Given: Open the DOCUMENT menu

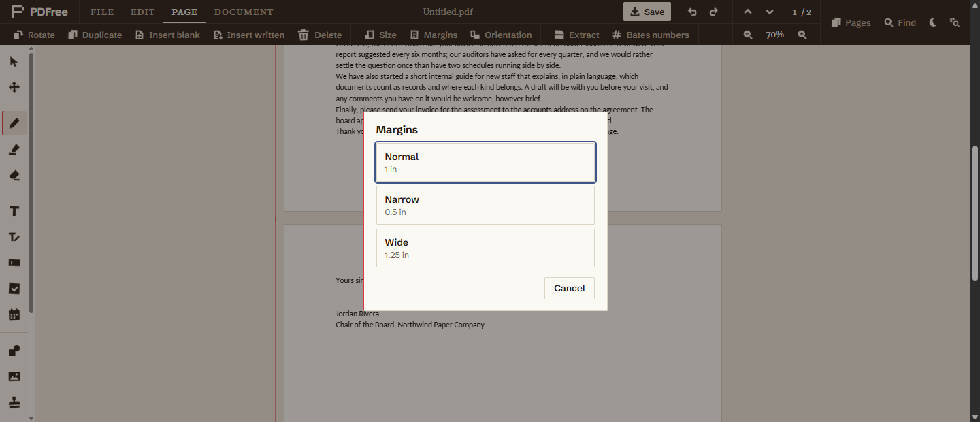Looking at the screenshot, I should 244,12.
